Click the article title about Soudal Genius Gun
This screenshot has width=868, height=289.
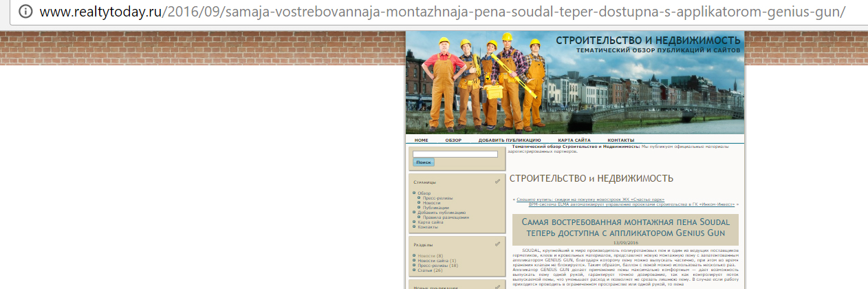tap(625, 228)
